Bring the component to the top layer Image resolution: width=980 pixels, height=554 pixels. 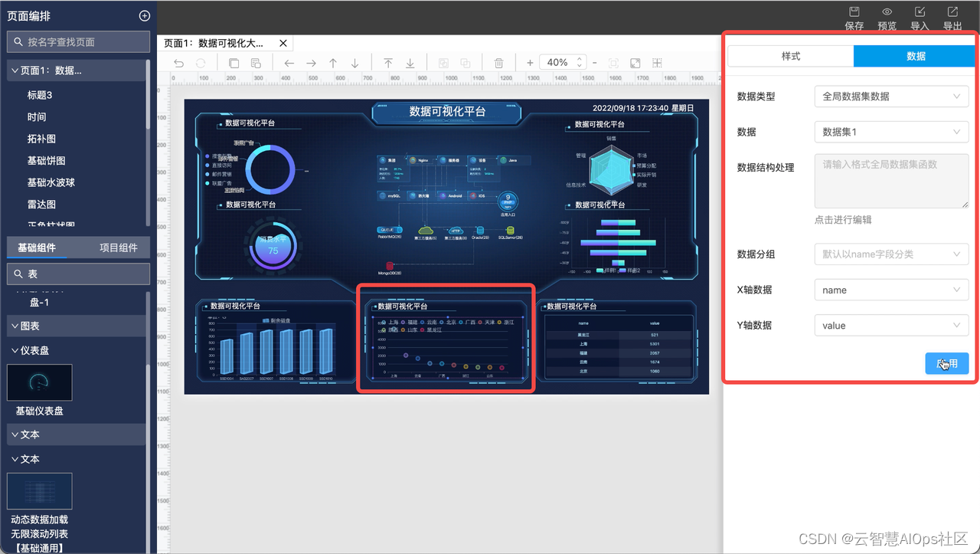coord(388,63)
